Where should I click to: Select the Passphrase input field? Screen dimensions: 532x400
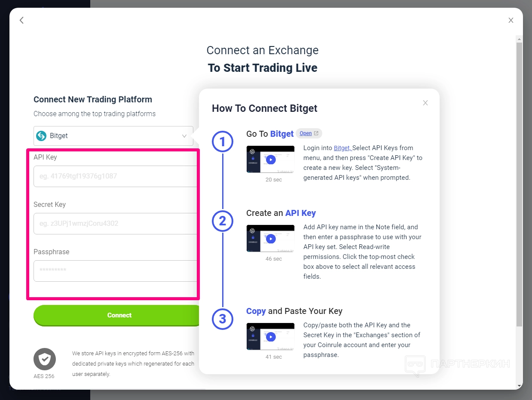coord(115,271)
